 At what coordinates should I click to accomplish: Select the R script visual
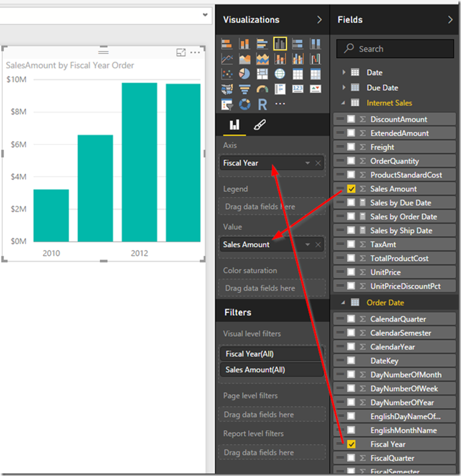pyautogui.click(x=262, y=104)
